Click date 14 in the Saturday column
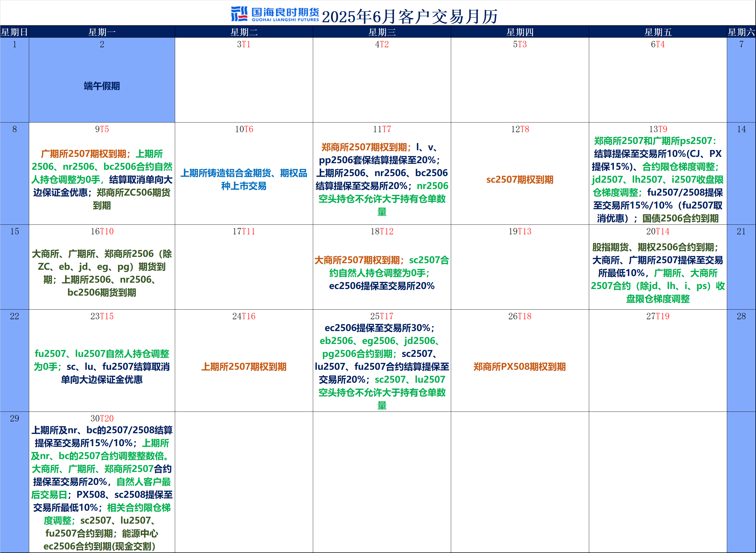 click(741, 129)
